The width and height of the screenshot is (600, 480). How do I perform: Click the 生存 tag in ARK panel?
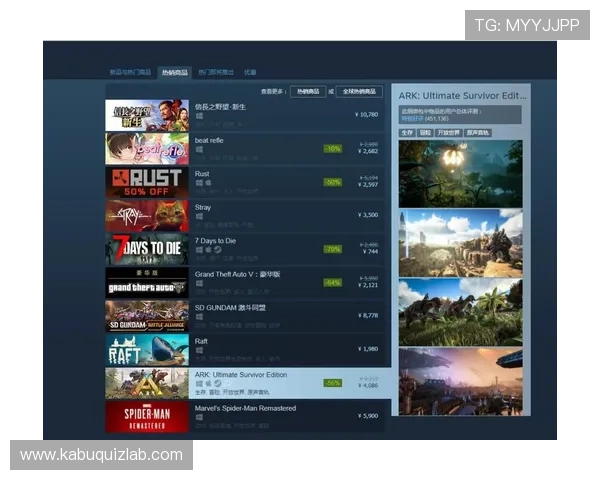(x=407, y=132)
